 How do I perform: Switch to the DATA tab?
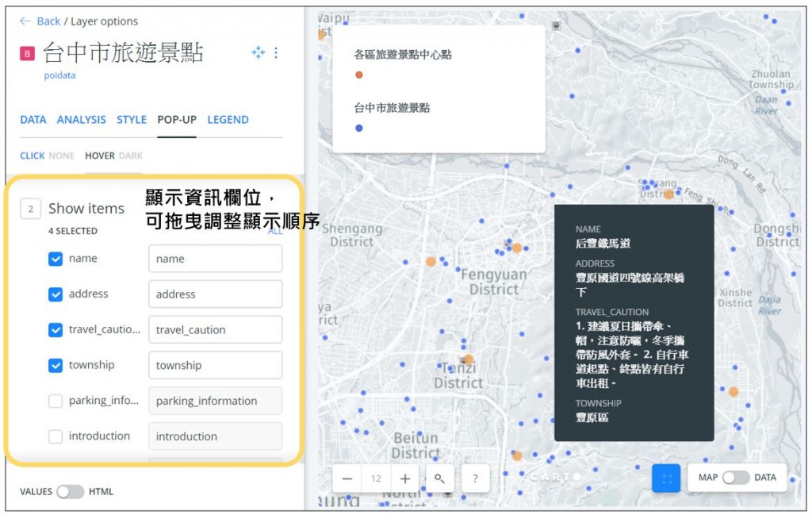[x=33, y=120]
